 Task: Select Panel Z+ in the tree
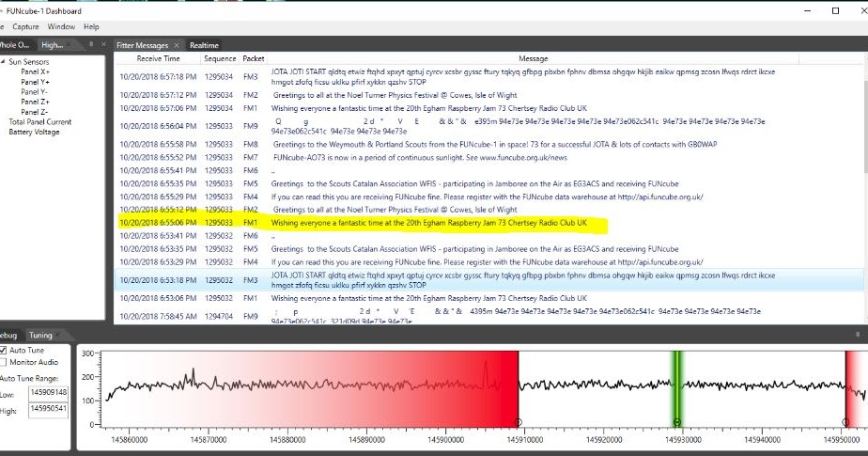[x=36, y=102]
